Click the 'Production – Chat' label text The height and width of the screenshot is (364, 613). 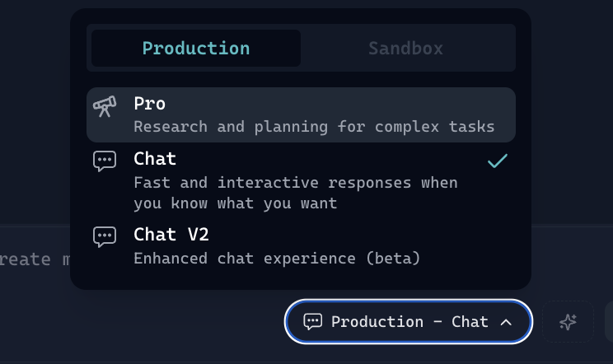[x=409, y=322]
